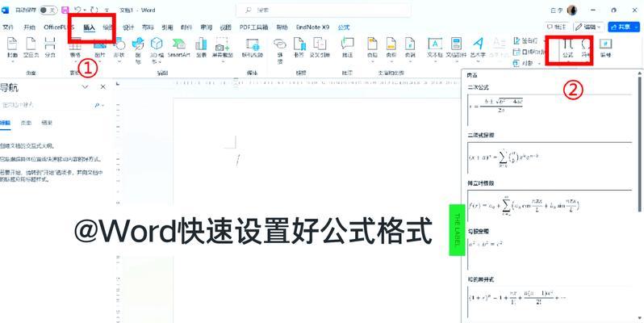
Task: Insert a 3D model (3D 模型)
Action: click(157, 50)
